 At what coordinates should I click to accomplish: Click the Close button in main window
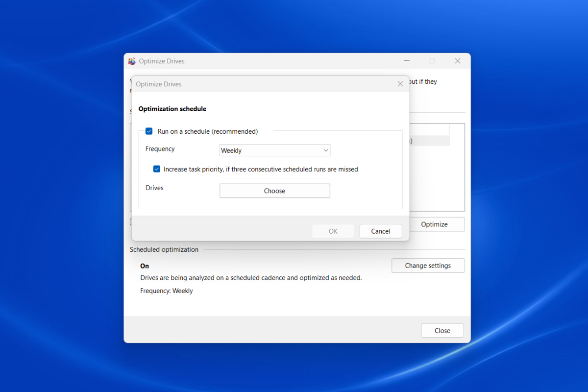coord(442,331)
